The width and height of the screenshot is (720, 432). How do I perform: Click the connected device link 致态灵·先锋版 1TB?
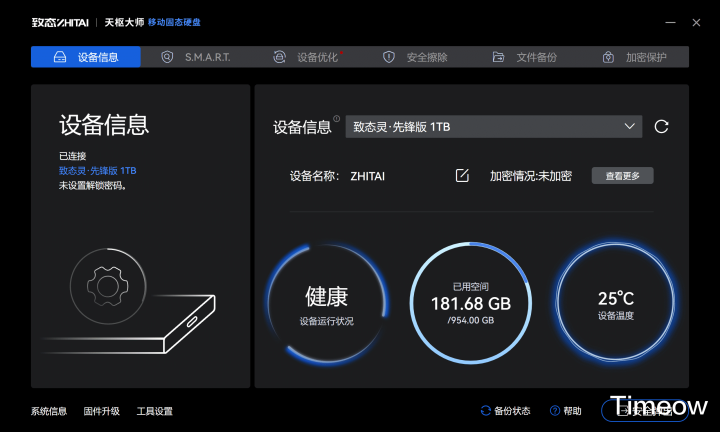tap(97, 171)
